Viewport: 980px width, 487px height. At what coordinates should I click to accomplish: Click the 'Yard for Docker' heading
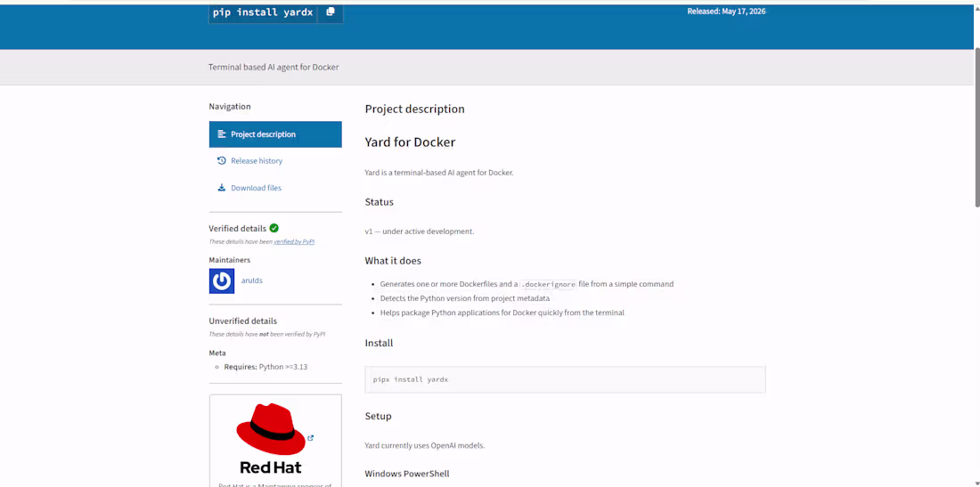click(x=410, y=142)
